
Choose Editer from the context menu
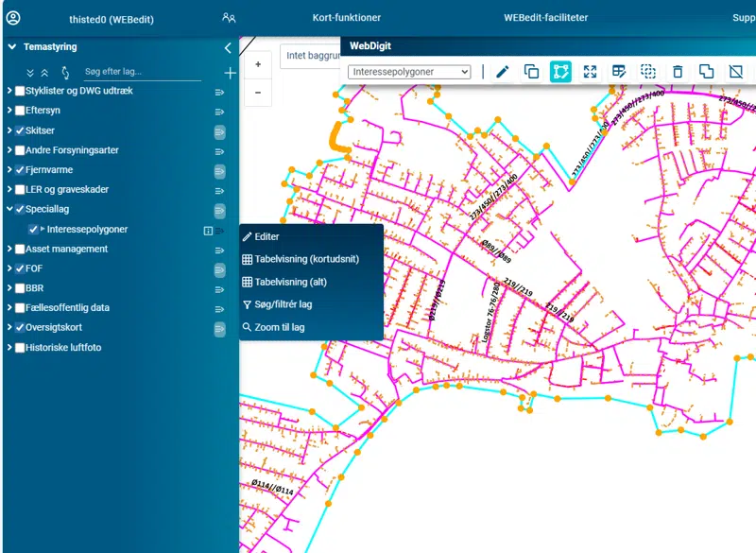(266, 236)
